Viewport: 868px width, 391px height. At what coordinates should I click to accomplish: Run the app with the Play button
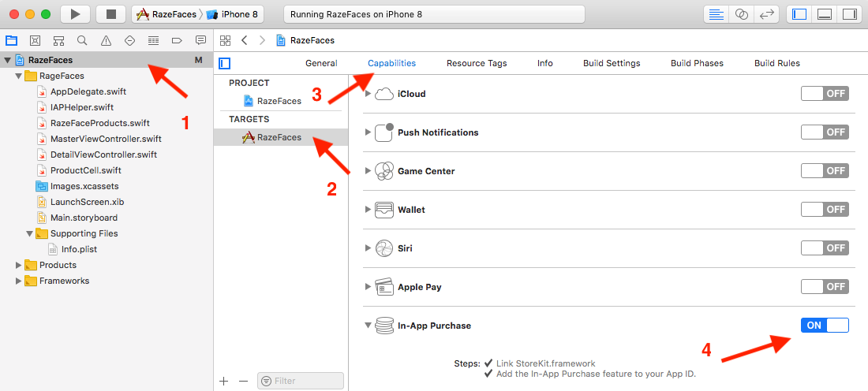(x=75, y=14)
